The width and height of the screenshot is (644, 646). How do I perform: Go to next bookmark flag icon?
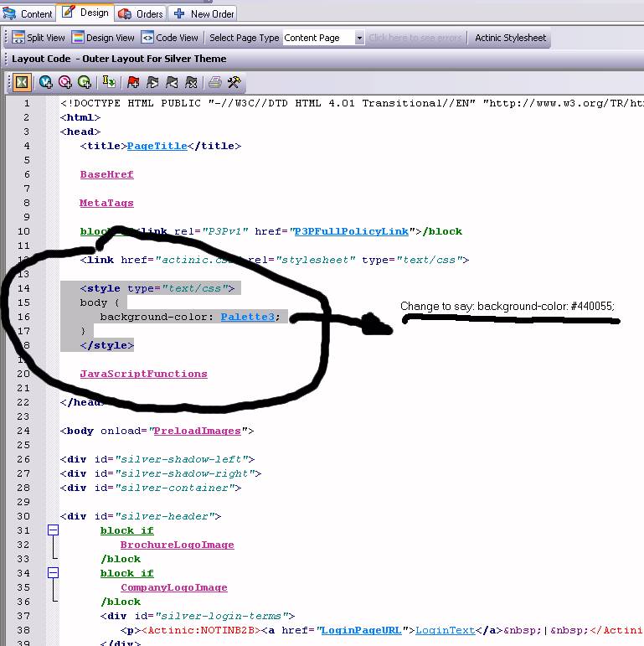(x=152, y=82)
